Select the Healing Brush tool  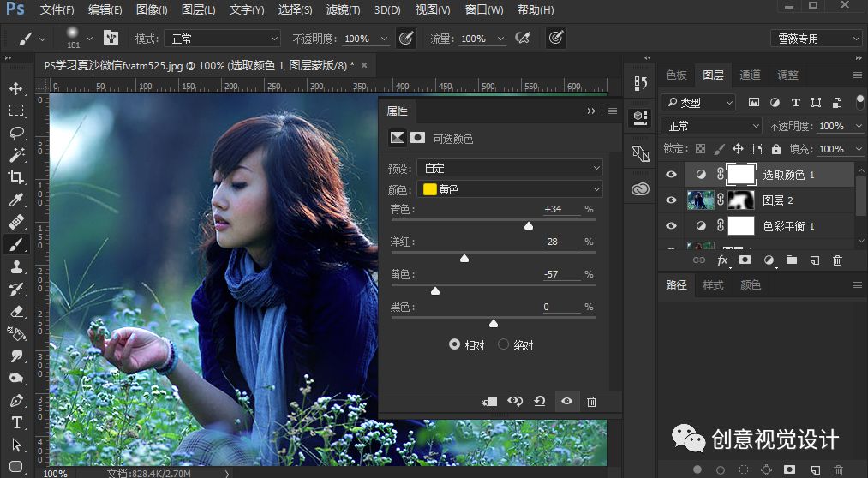[x=16, y=222]
